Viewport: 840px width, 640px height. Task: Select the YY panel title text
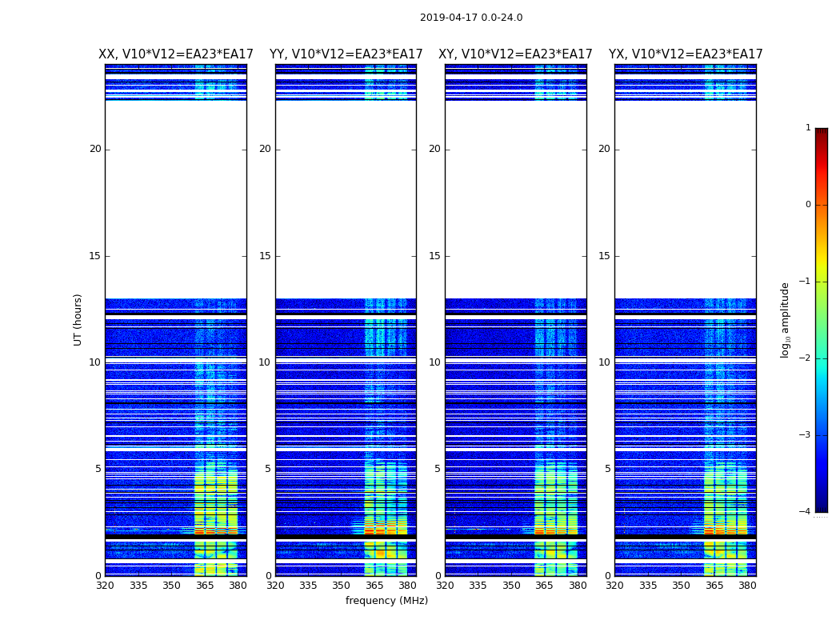[346, 54]
